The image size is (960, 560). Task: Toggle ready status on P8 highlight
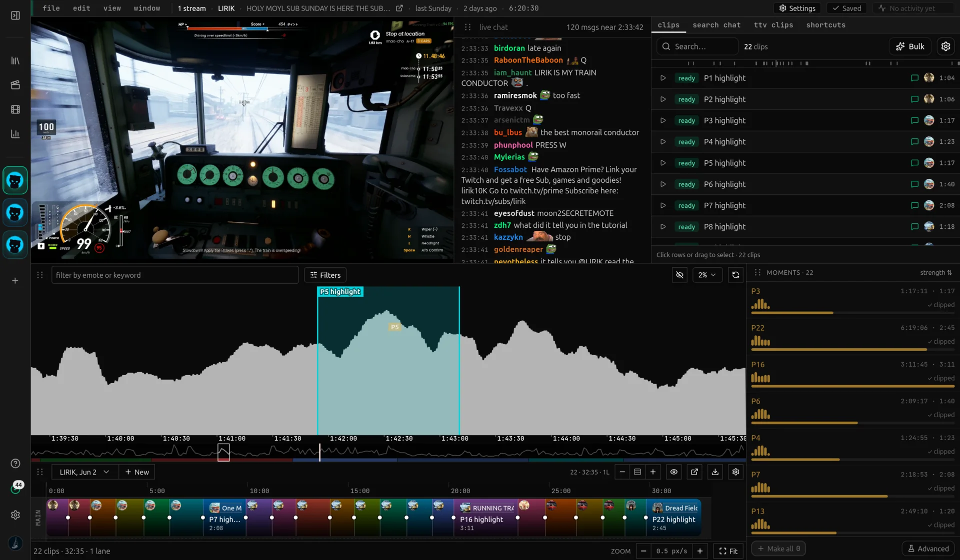(x=686, y=227)
